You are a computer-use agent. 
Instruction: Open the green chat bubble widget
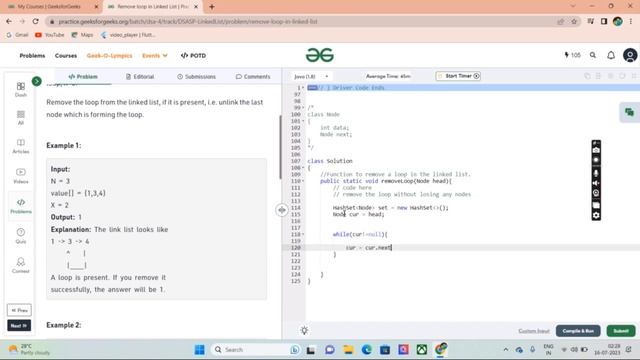629,112
